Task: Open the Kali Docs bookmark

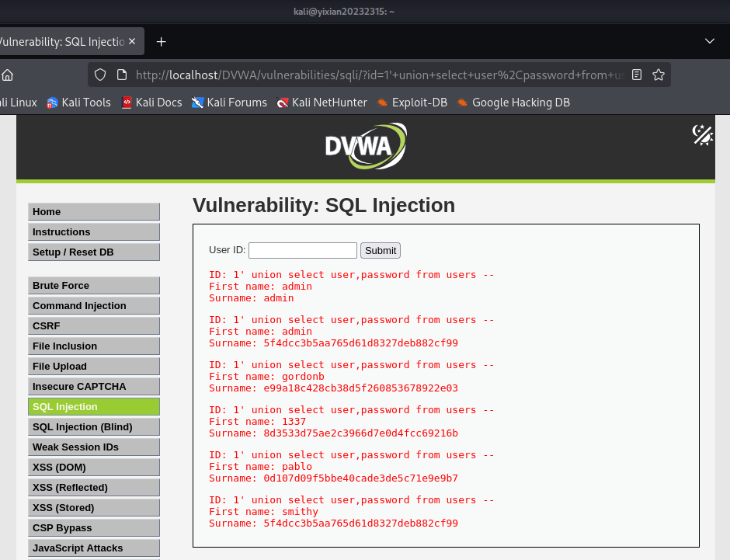Action: pyautogui.click(x=151, y=103)
